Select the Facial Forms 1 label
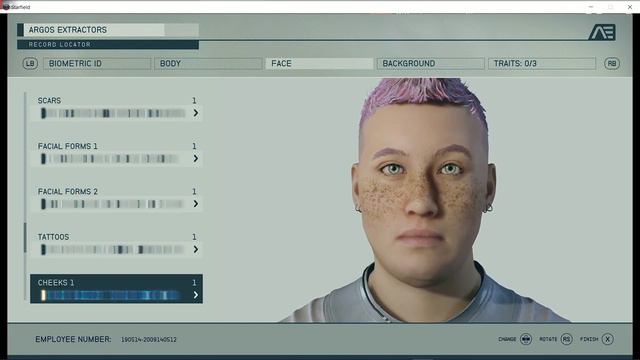The image size is (640, 360). click(68, 146)
